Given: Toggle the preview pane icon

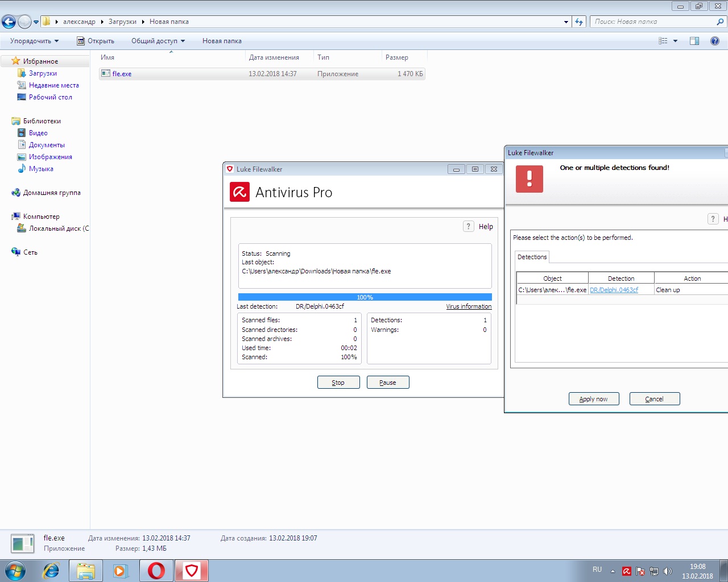Looking at the screenshot, I should [694, 41].
